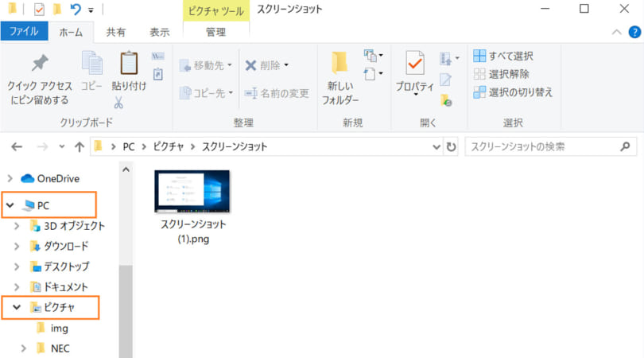Go up one folder level
Screen dimensions: 644x358
click(80, 146)
